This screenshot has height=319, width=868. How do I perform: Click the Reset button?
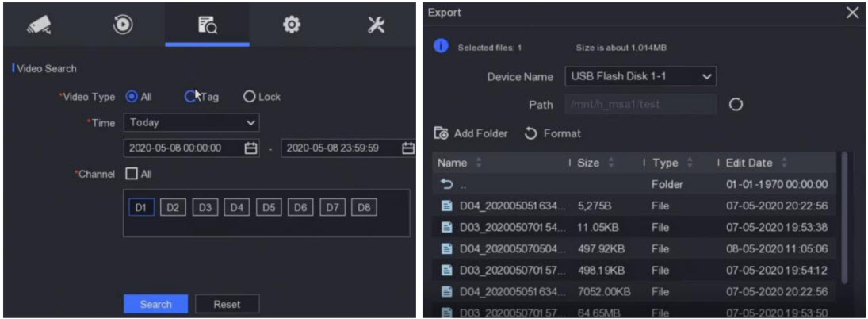click(227, 304)
